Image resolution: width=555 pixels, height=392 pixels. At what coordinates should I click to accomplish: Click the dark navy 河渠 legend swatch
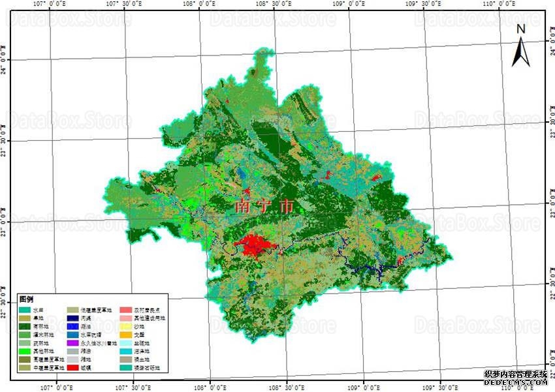(x=72, y=318)
